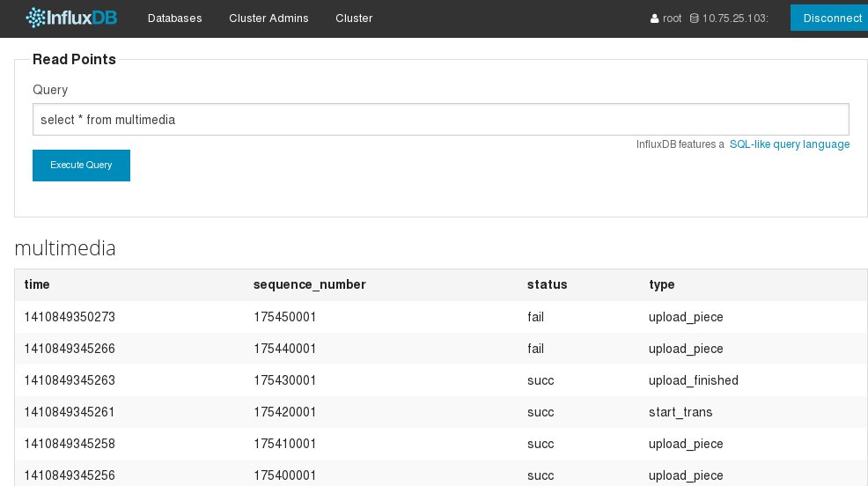
Task: Select time value 1410849345258
Action: pos(70,444)
